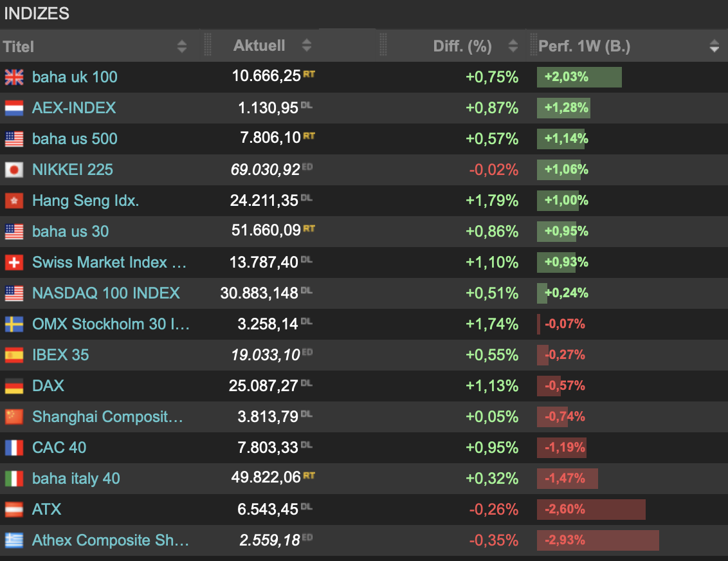The width and height of the screenshot is (728, 561).
Task: Click the Hong Kong flag beside Hang Seng Idx.
Action: [x=14, y=201]
